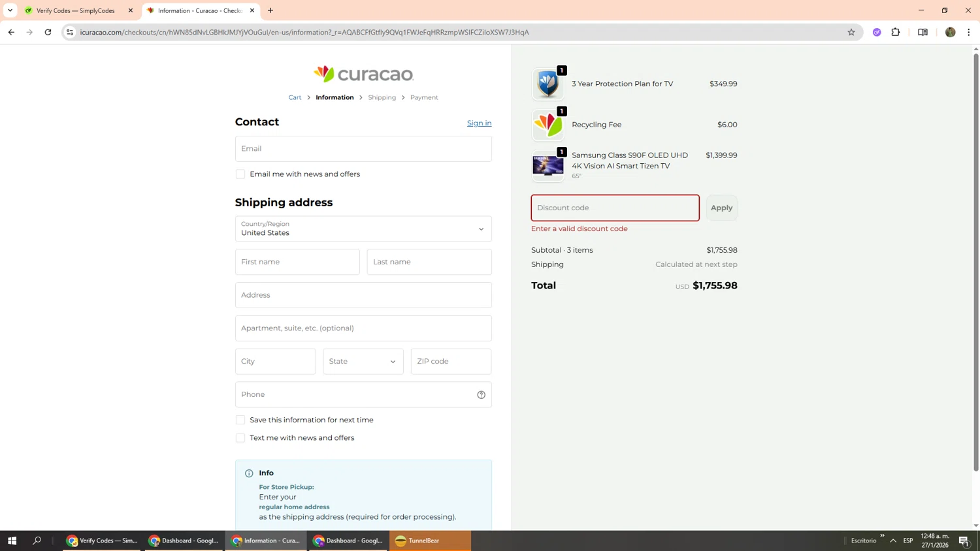Reload the page with refresh icon

48,32
